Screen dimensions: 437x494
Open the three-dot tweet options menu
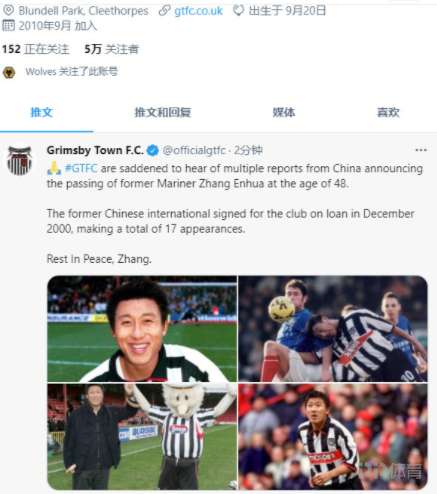click(421, 150)
